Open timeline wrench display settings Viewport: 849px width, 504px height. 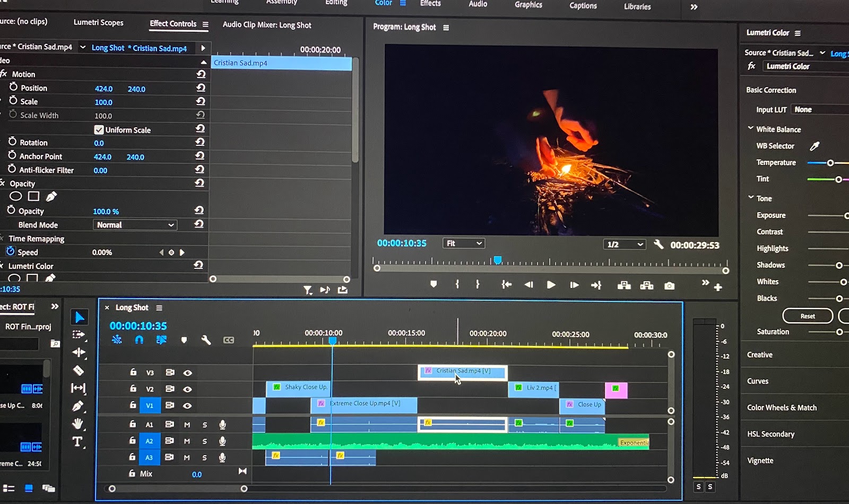[x=206, y=340]
